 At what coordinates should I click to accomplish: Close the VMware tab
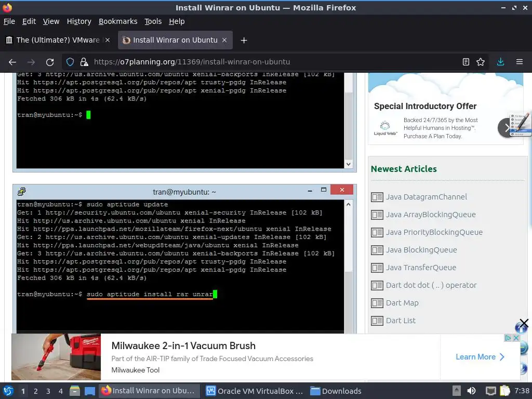click(107, 40)
